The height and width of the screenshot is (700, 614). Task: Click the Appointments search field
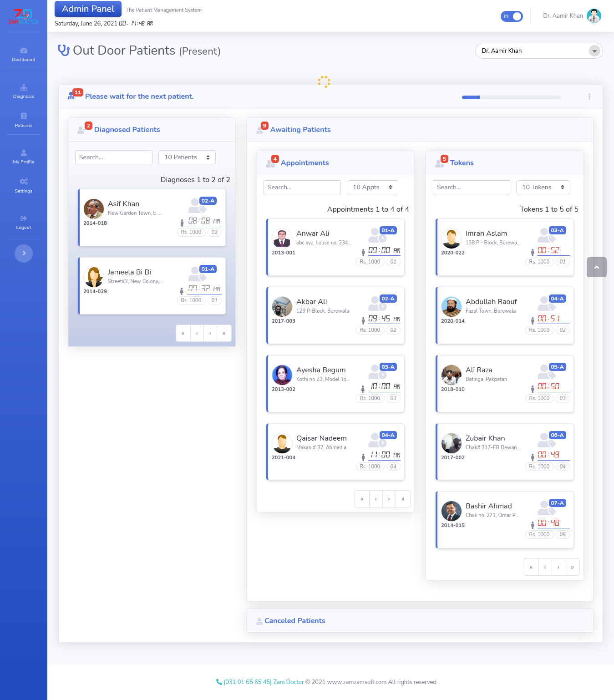[x=302, y=187]
